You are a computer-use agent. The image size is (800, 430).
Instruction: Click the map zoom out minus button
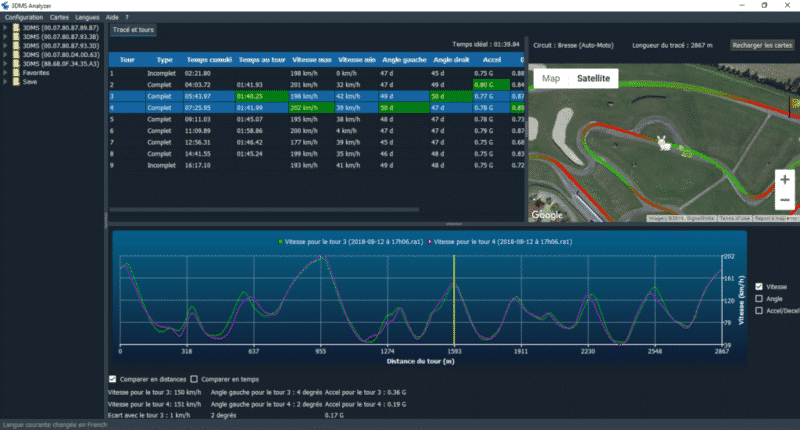coord(784,200)
